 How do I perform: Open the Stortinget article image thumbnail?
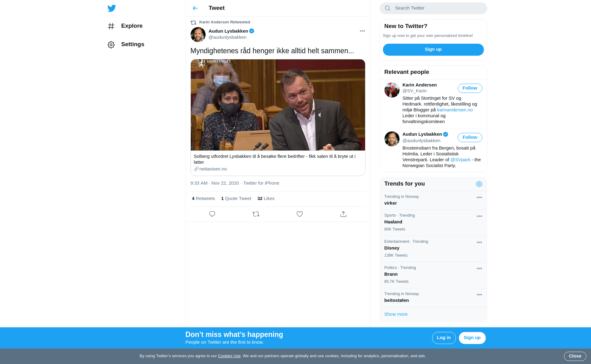coord(278,105)
